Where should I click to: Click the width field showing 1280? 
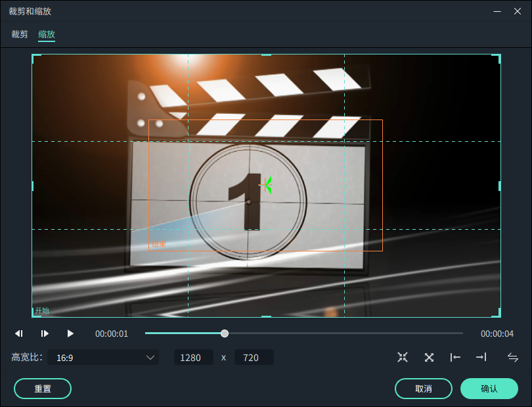[193, 358]
